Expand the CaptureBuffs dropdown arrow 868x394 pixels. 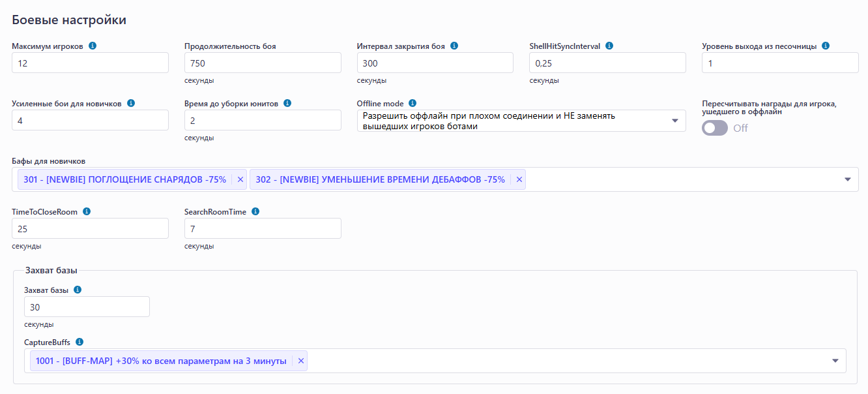click(x=835, y=361)
